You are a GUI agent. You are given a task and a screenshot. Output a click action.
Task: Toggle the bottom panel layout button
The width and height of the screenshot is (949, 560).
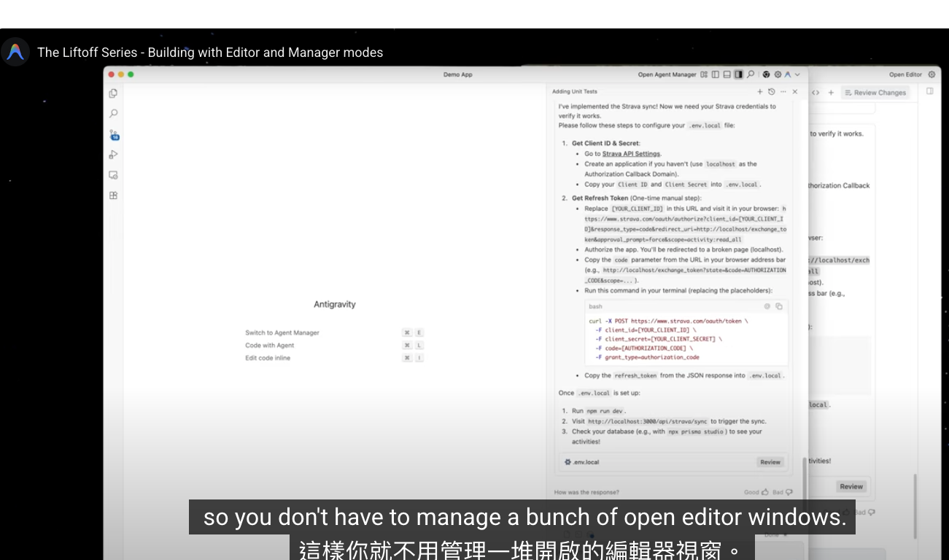pyautogui.click(x=727, y=74)
